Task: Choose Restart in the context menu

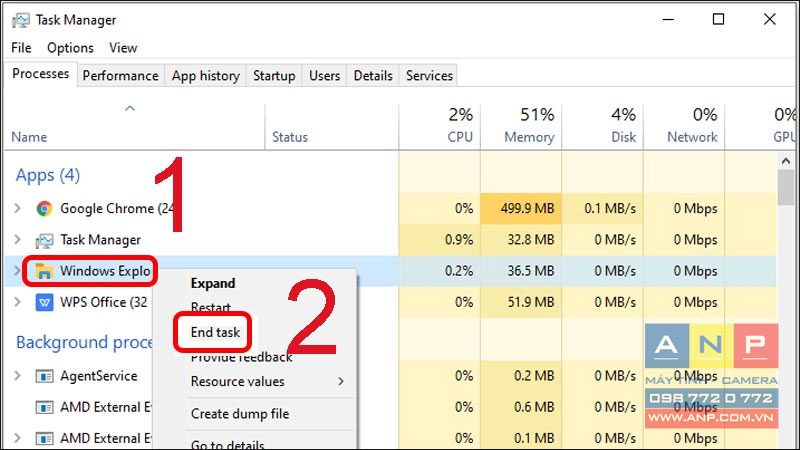Action: (211, 307)
